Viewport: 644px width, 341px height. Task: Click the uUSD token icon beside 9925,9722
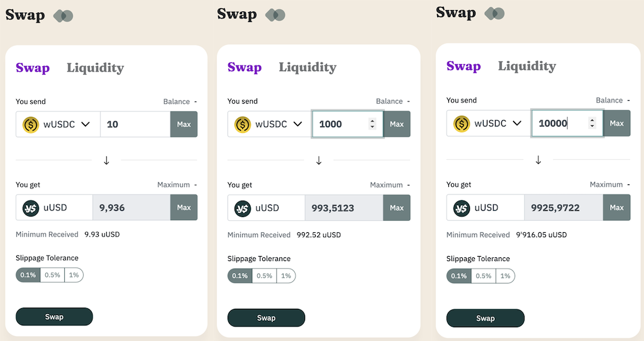coord(462,208)
